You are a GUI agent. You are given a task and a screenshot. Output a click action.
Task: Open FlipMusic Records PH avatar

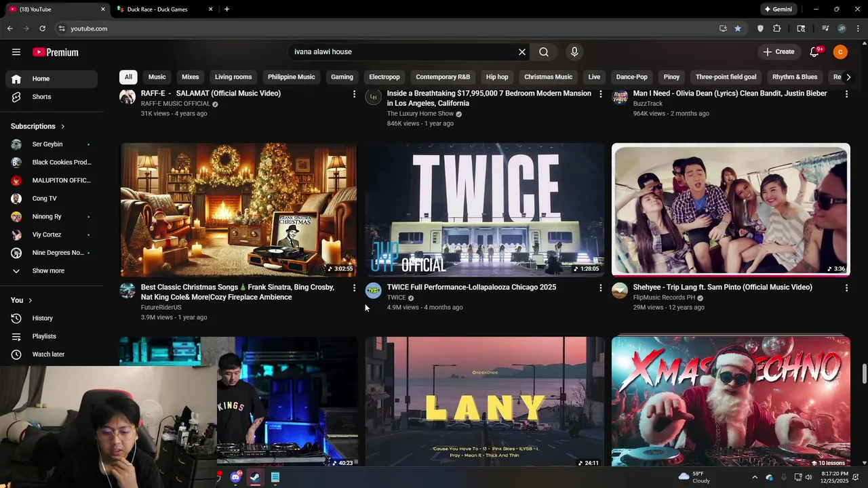point(620,291)
